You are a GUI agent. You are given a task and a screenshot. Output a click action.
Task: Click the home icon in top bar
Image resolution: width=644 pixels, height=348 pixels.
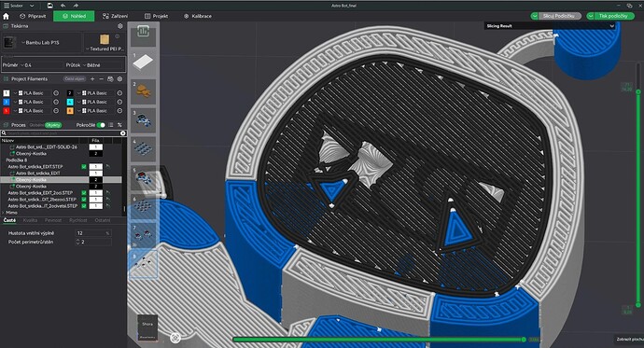(x=6, y=16)
